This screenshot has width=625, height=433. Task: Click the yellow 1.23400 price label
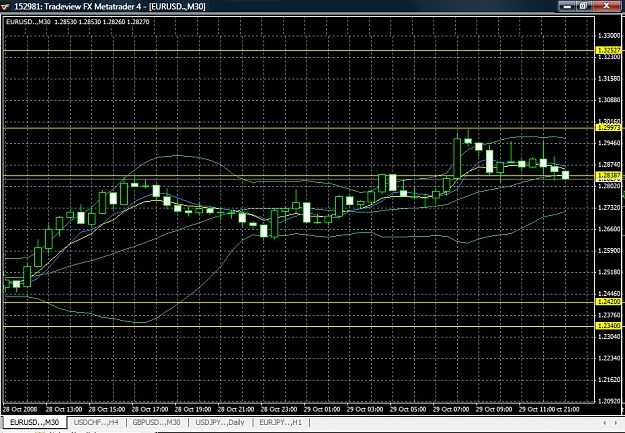tap(609, 326)
